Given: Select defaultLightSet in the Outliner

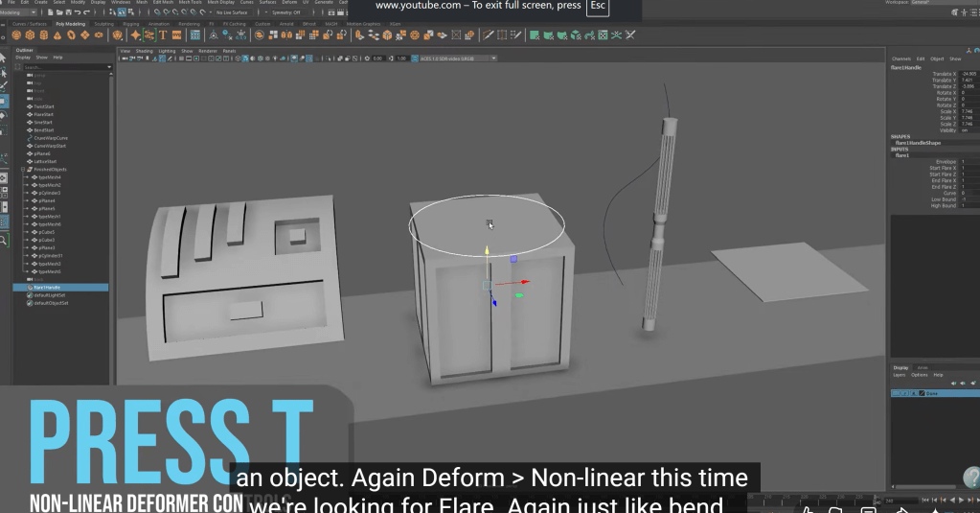Looking at the screenshot, I should click(50, 295).
